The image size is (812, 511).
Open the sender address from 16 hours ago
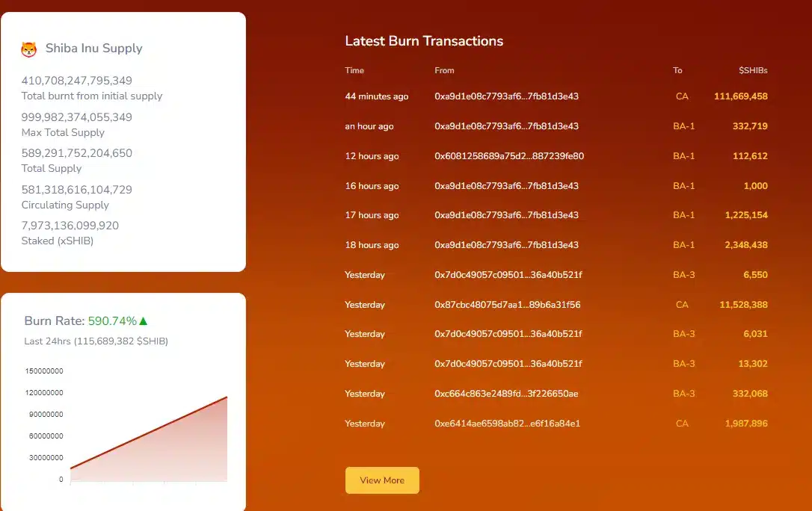coord(506,186)
